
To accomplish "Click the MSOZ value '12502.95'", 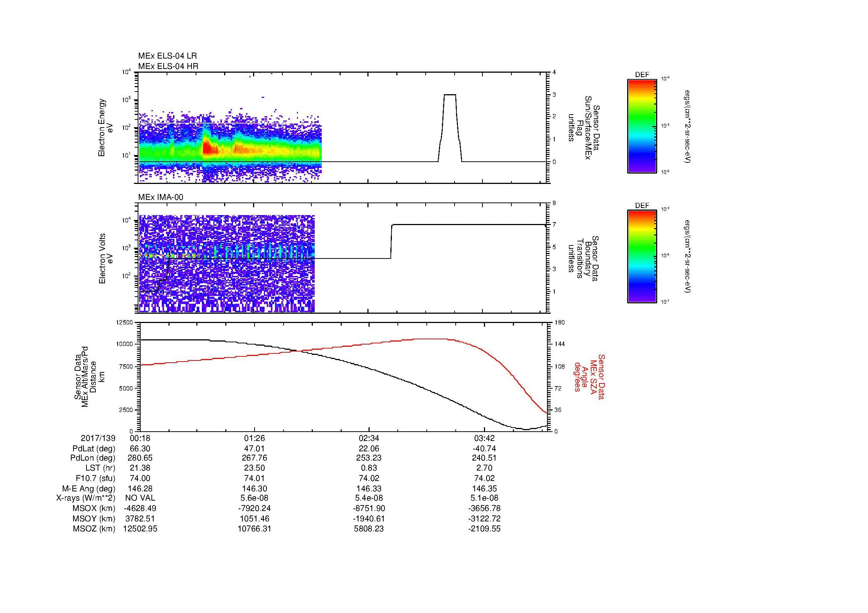I will [x=140, y=529].
